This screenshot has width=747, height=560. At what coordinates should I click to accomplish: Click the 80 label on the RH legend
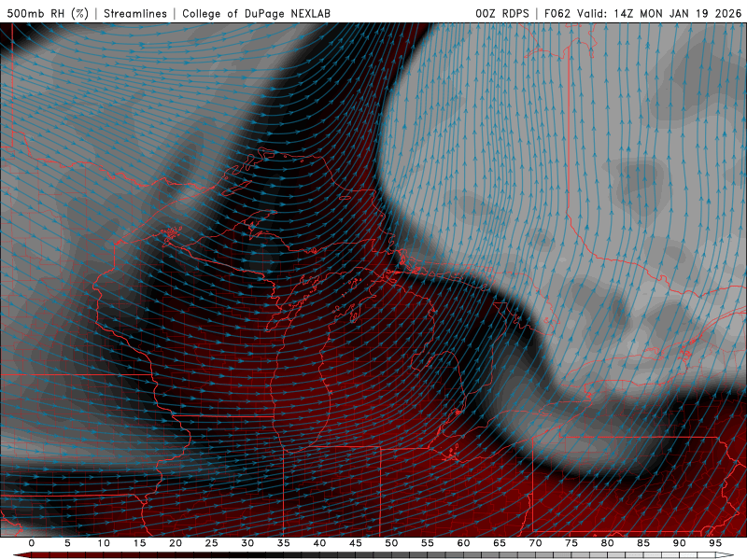click(608, 543)
